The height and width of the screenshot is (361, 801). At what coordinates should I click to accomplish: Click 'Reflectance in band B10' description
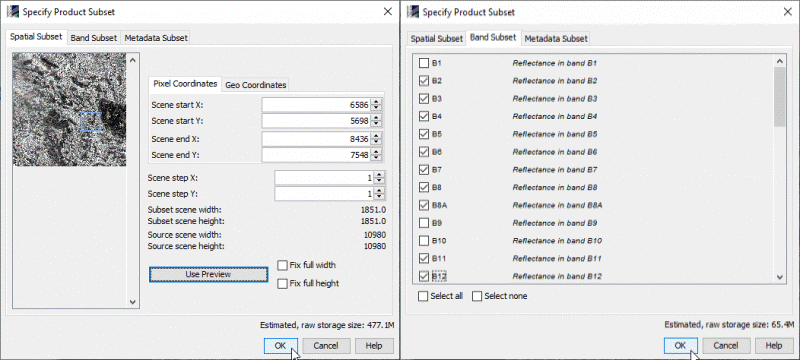click(x=557, y=240)
